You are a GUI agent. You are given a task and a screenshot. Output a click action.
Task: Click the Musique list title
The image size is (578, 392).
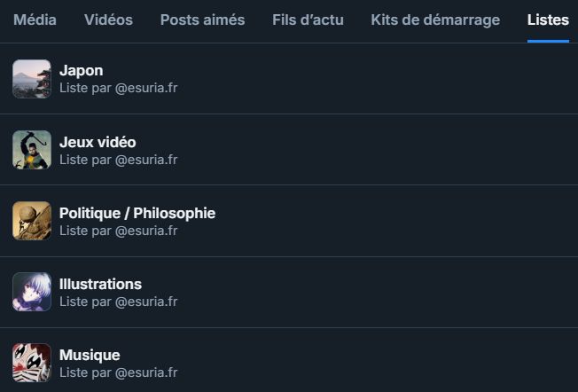(x=90, y=355)
